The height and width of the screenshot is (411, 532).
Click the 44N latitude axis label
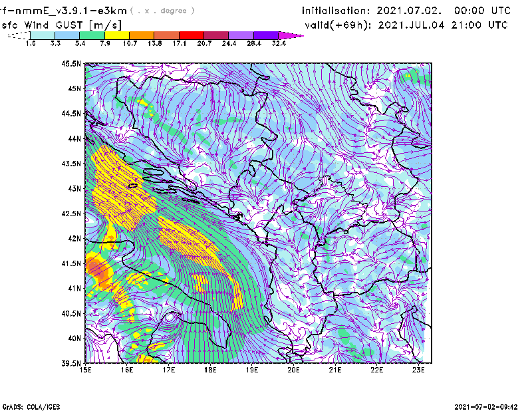coord(74,138)
